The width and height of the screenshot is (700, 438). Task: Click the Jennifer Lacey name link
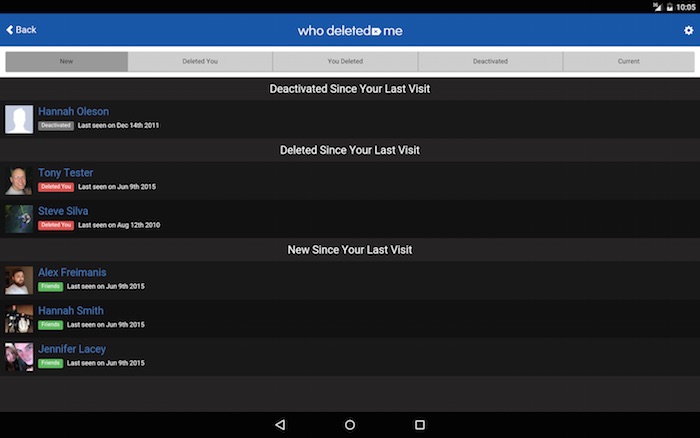[x=71, y=349]
